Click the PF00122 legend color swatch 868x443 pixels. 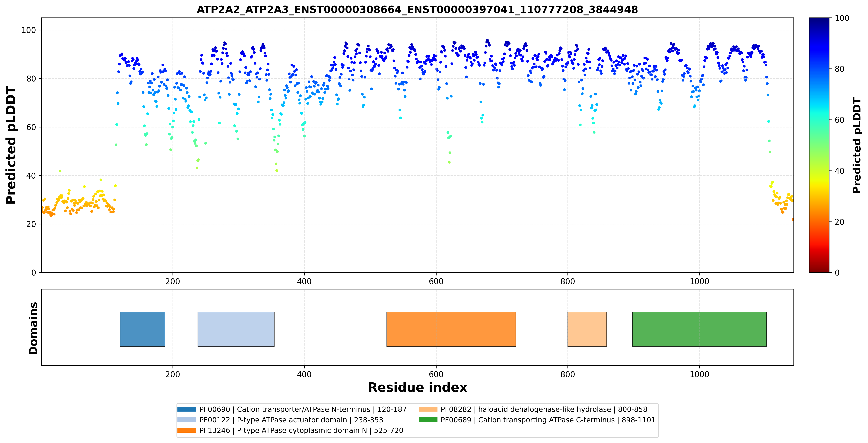(187, 420)
